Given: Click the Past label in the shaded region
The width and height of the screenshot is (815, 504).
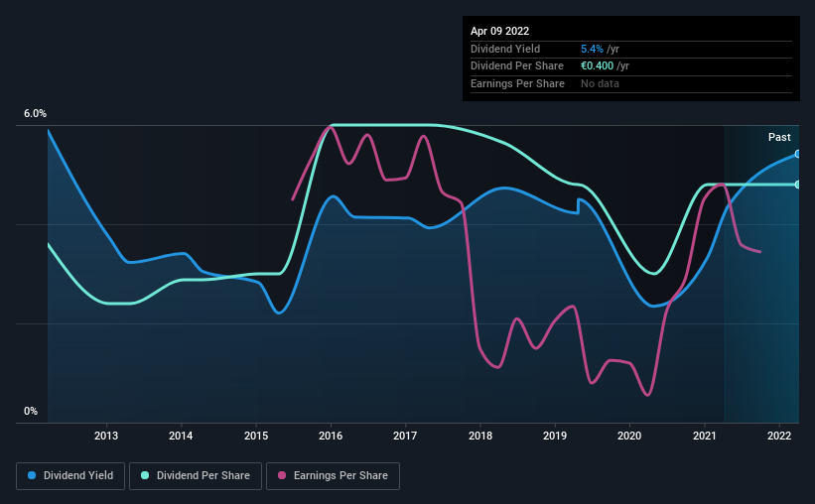Looking at the screenshot, I should pyautogui.click(x=779, y=137).
